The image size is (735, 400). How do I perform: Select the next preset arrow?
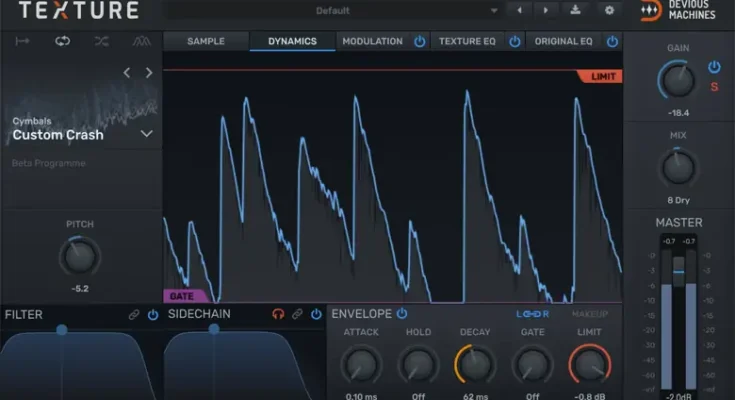(545, 10)
